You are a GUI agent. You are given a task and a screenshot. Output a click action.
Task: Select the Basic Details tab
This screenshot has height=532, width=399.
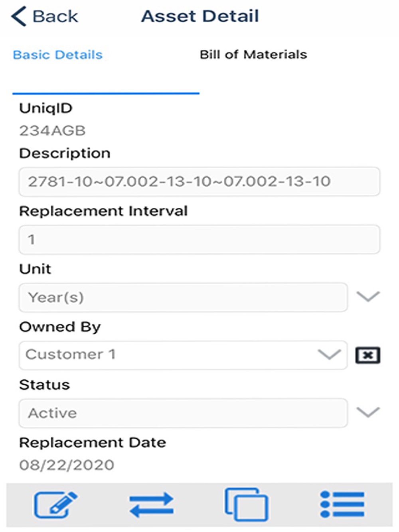[x=58, y=55]
